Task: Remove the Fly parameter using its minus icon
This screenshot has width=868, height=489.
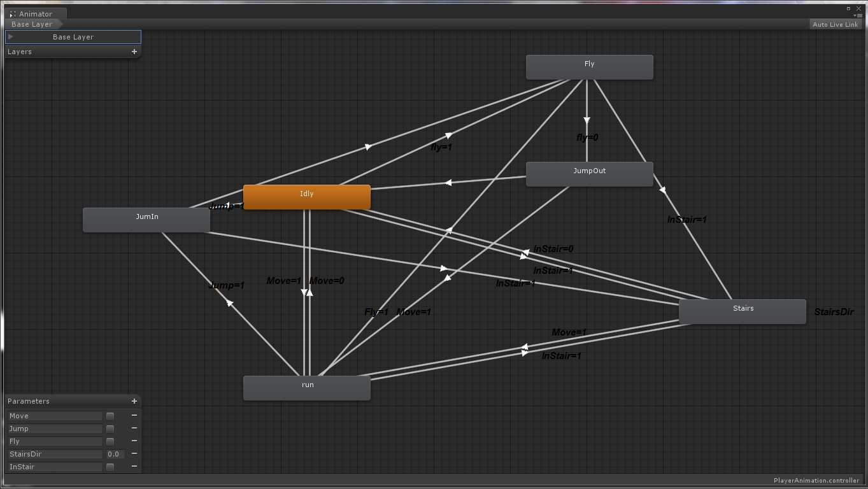Action: click(134, 441)
